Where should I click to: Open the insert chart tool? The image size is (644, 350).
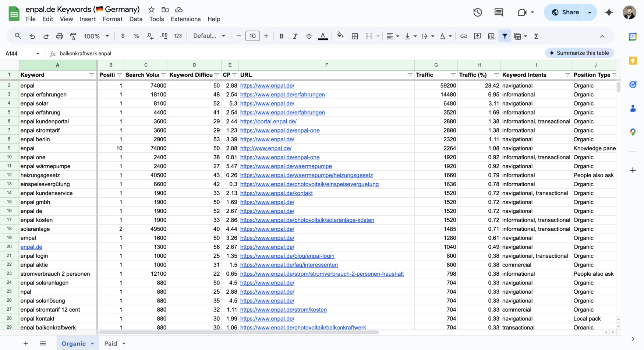pos(491,36)
